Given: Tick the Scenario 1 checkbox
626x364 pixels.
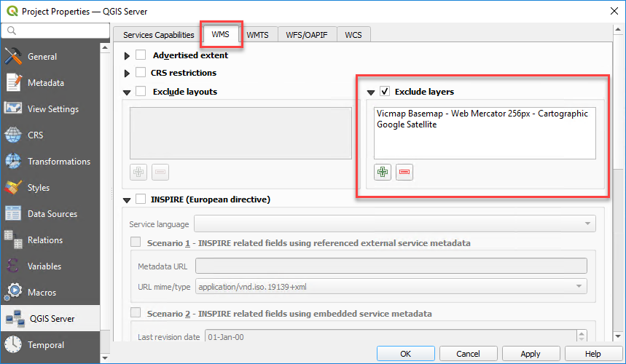Looking at the screenshot, I should point(136,242).
